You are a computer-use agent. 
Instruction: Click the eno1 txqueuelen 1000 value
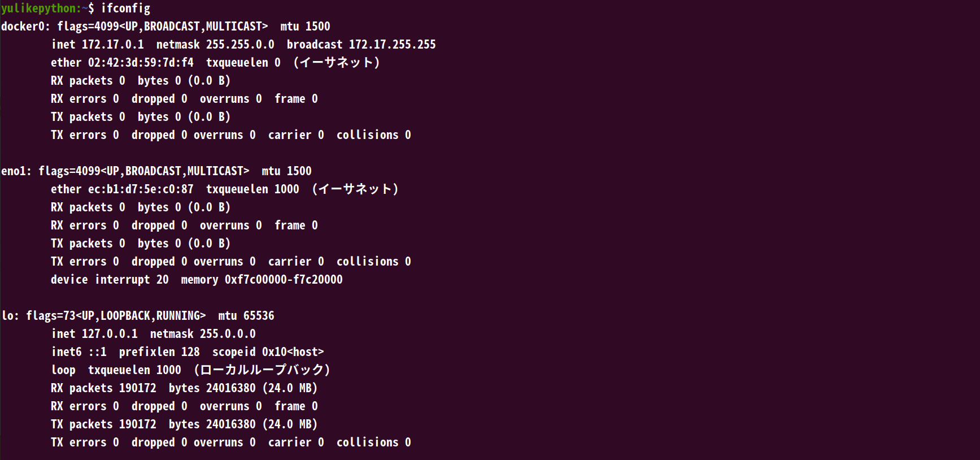(286, 189)
